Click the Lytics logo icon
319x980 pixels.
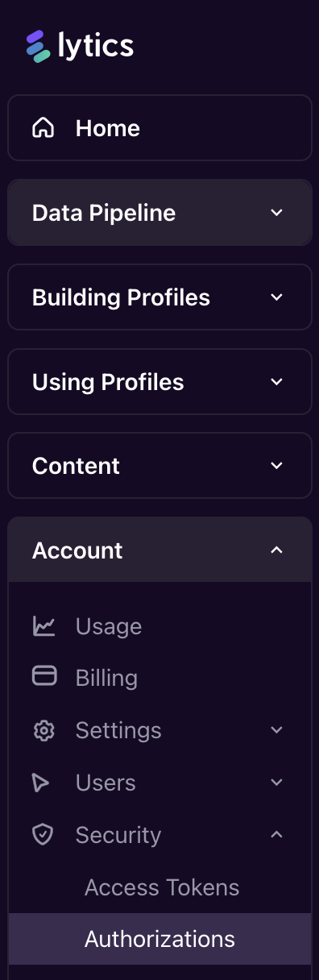click(39, 46)
